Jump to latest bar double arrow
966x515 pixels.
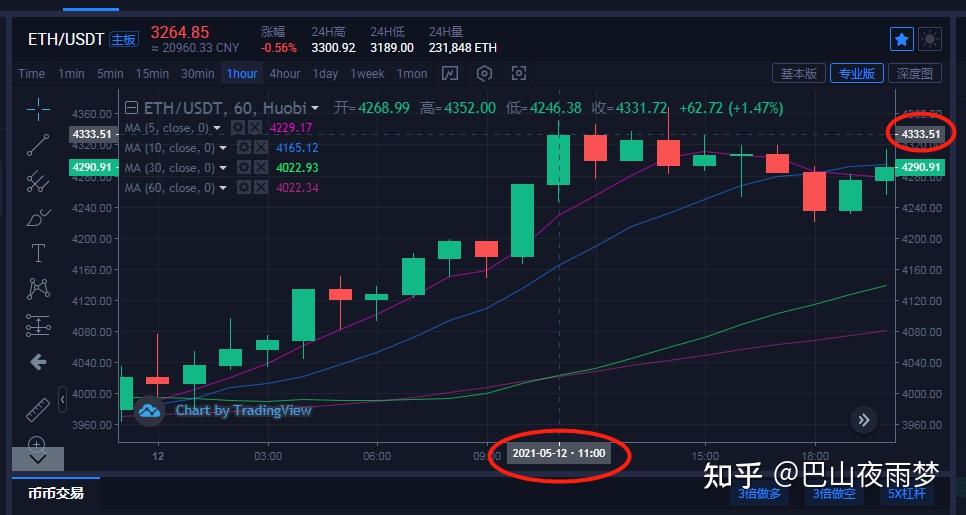tap(864, 420)
